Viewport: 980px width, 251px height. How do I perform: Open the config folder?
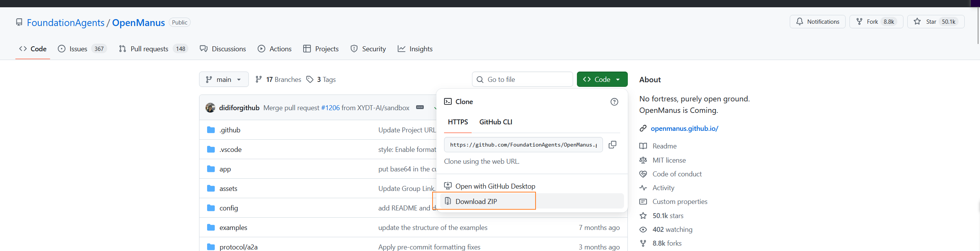[229, 208]
